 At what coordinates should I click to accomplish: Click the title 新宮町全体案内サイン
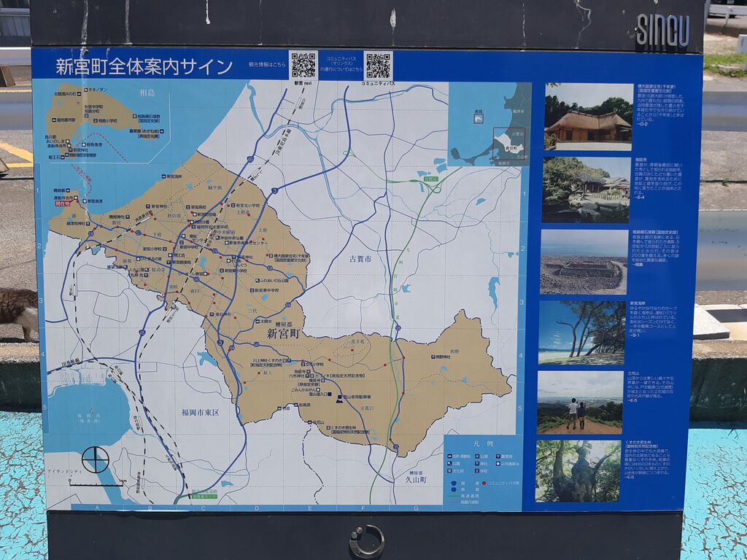click(x=144, y=66)
